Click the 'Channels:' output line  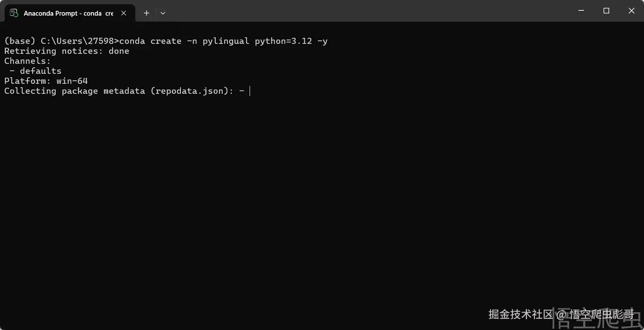pyautogui.click(x=27, y=61)
